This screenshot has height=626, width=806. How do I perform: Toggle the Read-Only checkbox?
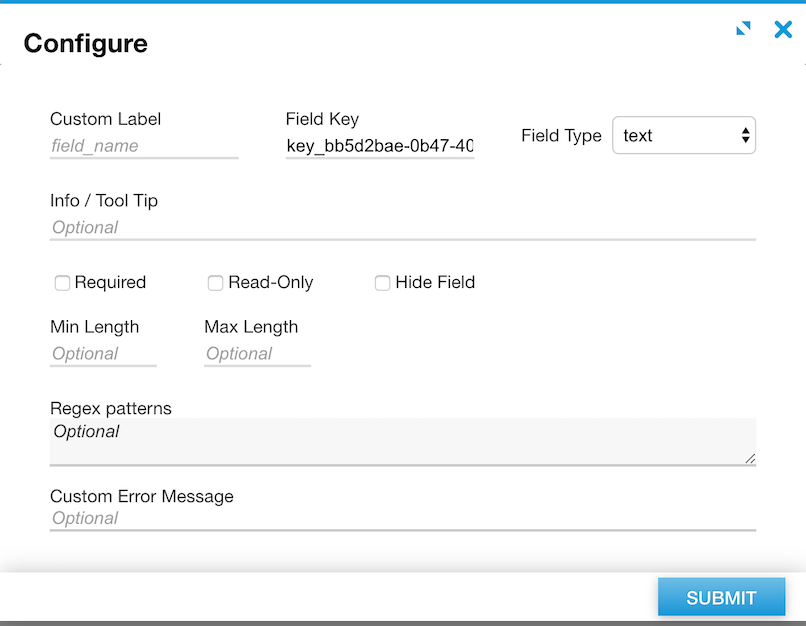tap(215, 283)
